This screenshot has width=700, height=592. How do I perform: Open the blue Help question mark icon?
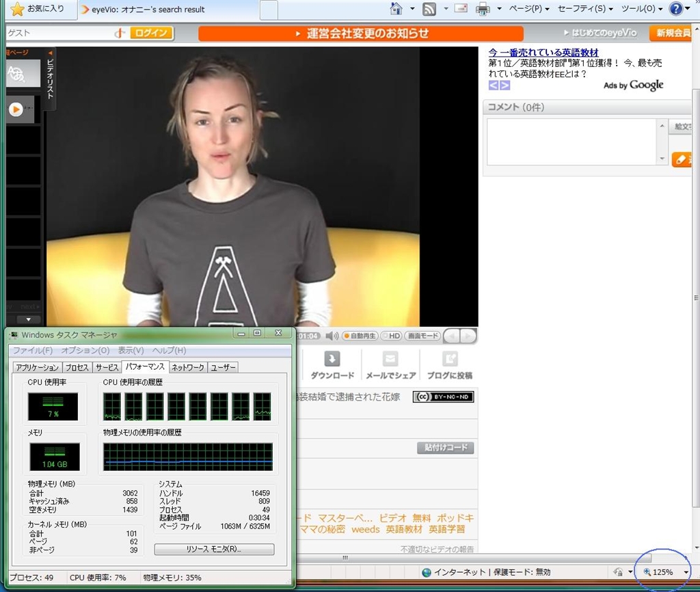pos(676,8)
